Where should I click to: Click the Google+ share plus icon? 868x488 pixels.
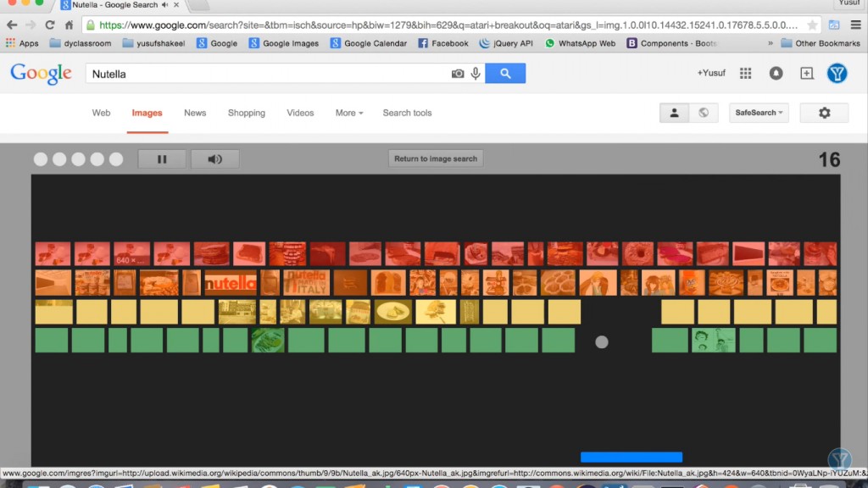[807, 73]
